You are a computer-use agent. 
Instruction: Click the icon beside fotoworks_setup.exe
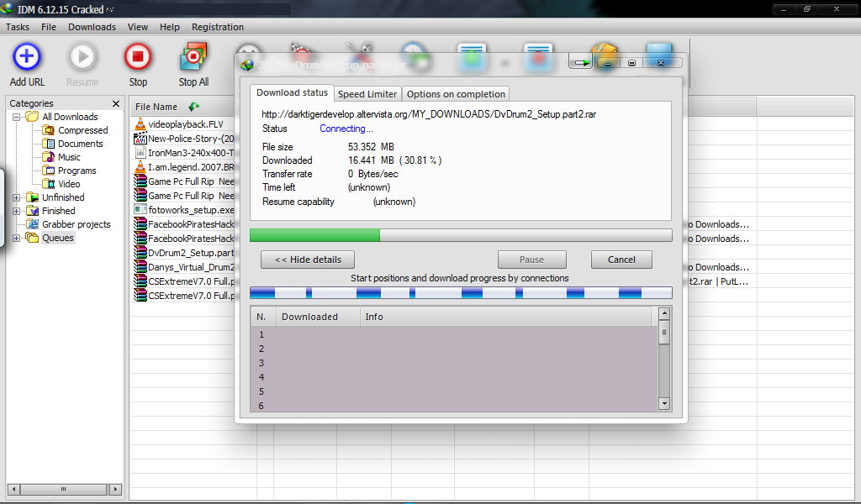[140, 209]
